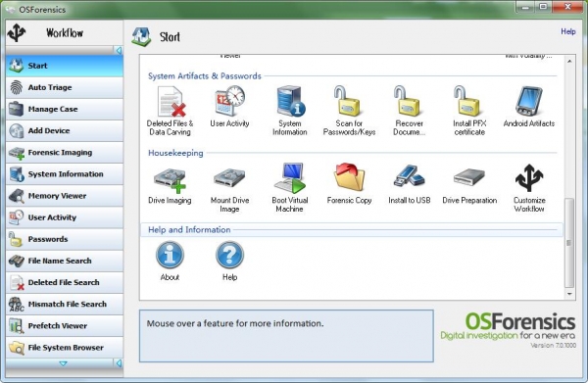
Task: Click the Housekeeping section header
Action: click(x=175, y=153)
